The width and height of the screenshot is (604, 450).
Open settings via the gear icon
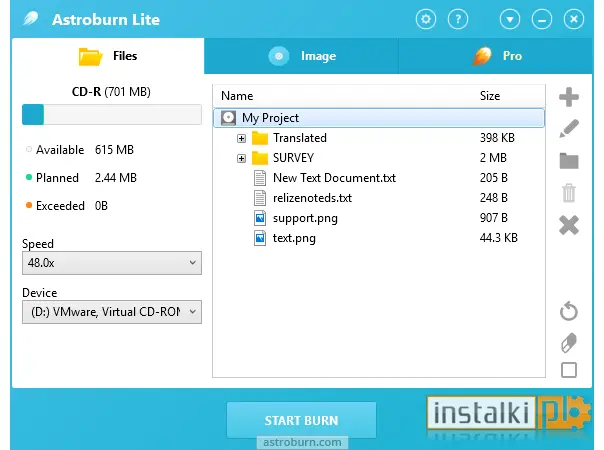[x=426, y=19]
